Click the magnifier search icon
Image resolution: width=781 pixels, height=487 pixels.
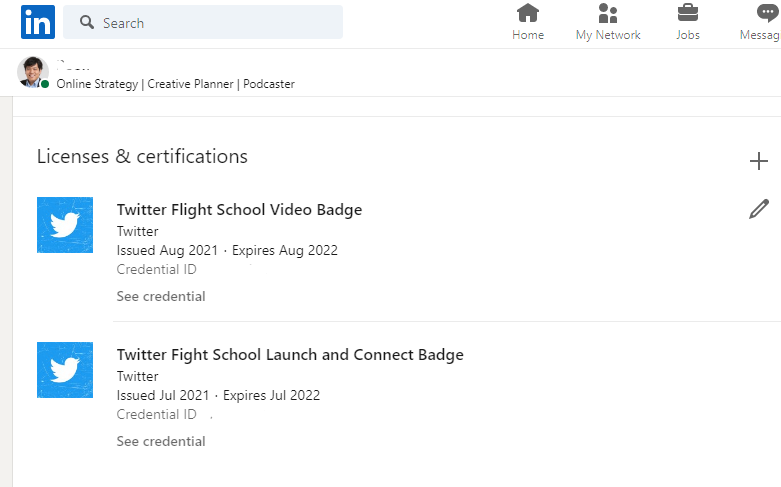click(x=87, y=22)
